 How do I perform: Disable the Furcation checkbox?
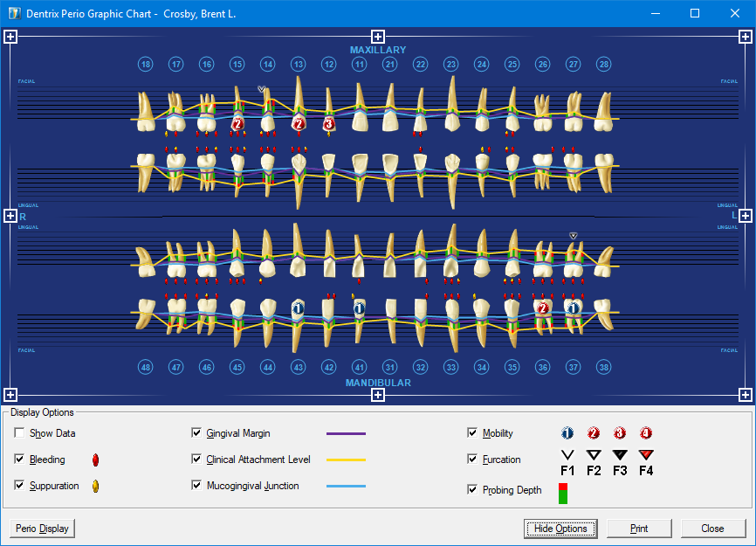coord(472,460)
